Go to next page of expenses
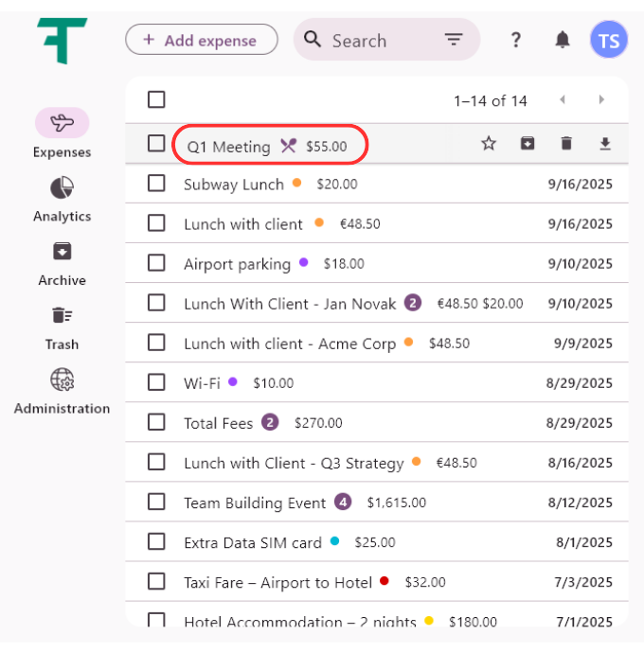 click(601, 100)
